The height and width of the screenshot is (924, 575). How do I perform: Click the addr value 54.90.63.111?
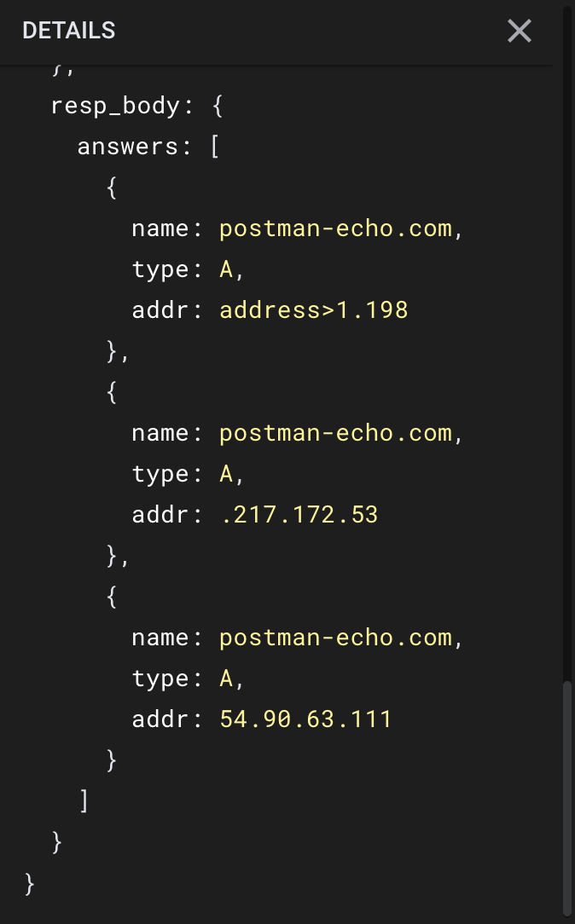click(305, 719)
